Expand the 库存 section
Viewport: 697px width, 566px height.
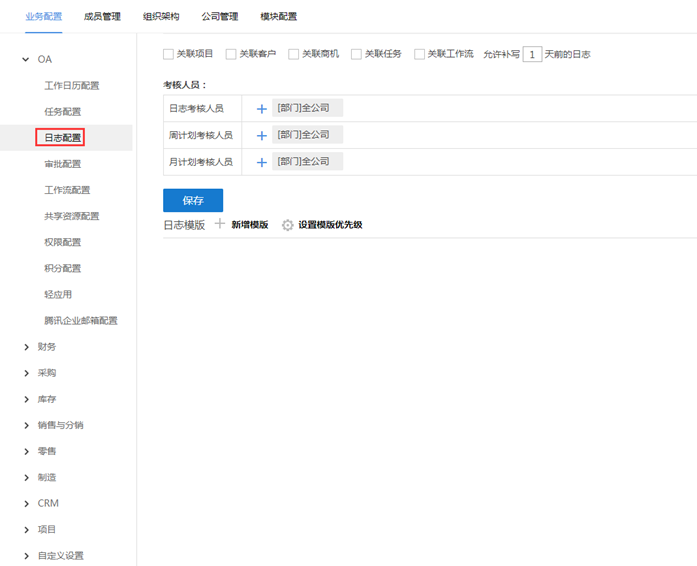[26, 399]
